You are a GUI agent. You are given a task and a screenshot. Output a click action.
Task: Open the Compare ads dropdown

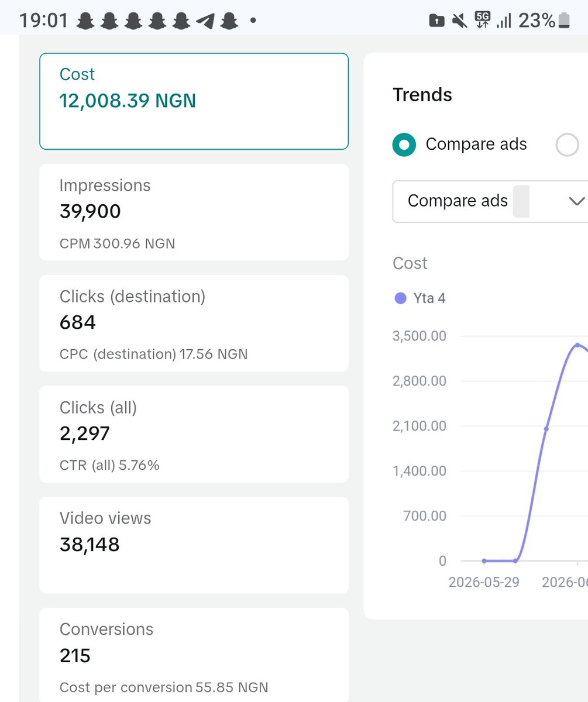point(490,201)
